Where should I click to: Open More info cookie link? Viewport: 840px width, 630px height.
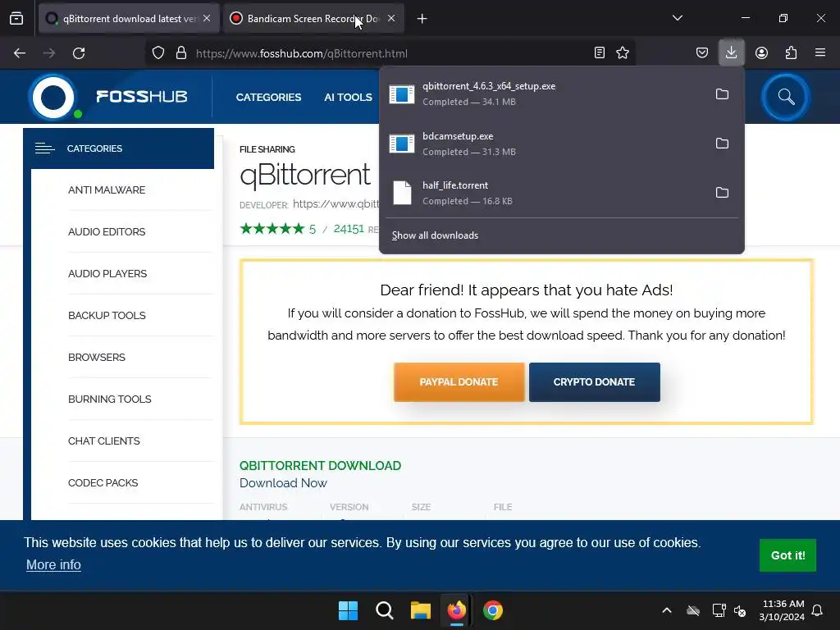click(53, 564)
